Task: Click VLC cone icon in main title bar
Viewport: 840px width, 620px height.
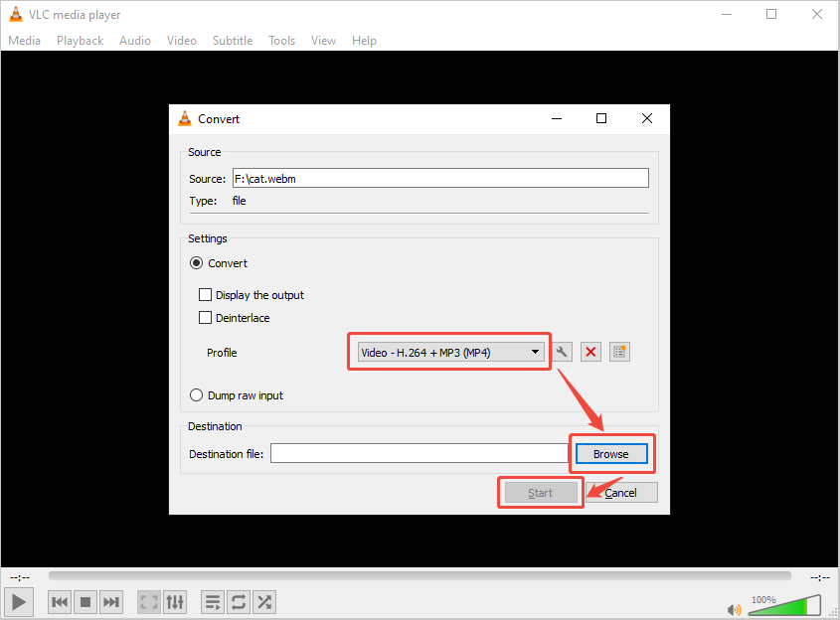Action: click(16, 15)
